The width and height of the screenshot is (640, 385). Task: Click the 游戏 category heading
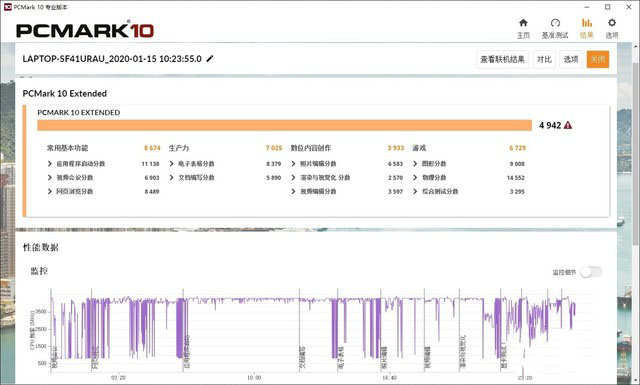419,148
